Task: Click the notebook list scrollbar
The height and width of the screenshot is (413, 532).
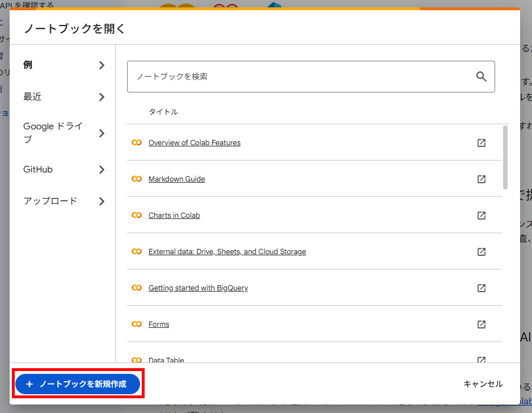Action: tap(505, 158)
